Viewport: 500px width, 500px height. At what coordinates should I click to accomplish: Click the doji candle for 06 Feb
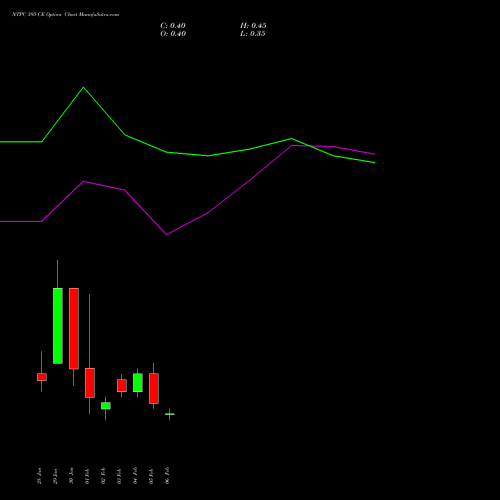tap(170, 414)
